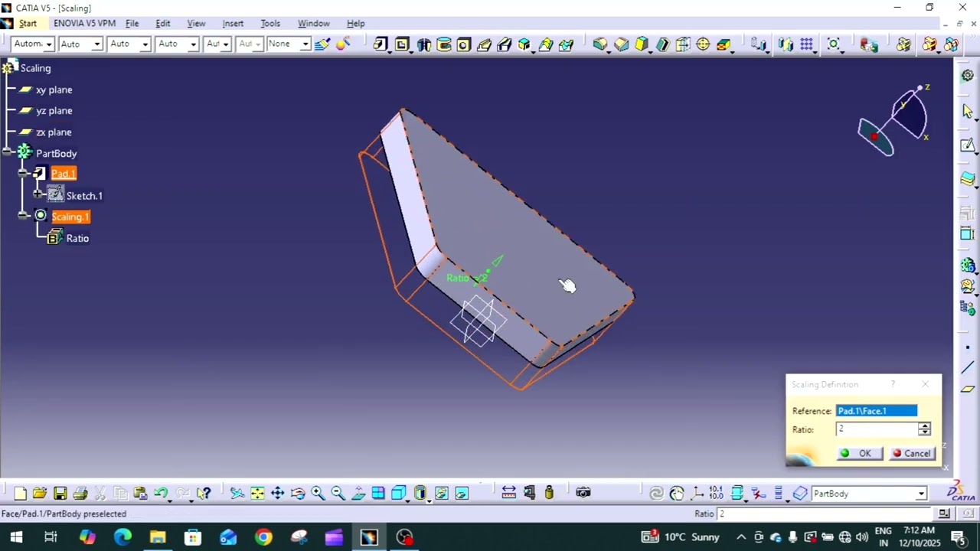The height and width of the screenshot is (551, 980).
Task: Select the Hole tool icon
Action: coord(463,44)
